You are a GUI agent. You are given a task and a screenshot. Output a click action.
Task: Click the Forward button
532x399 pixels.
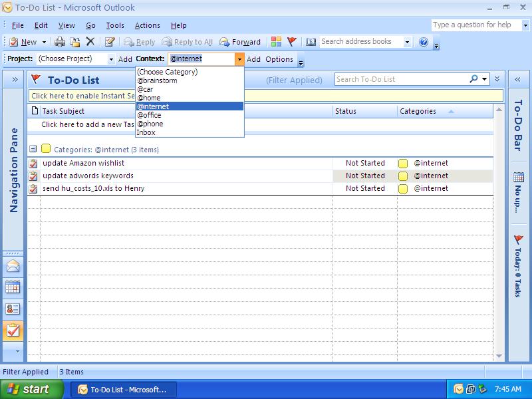[x=240, y=42]
